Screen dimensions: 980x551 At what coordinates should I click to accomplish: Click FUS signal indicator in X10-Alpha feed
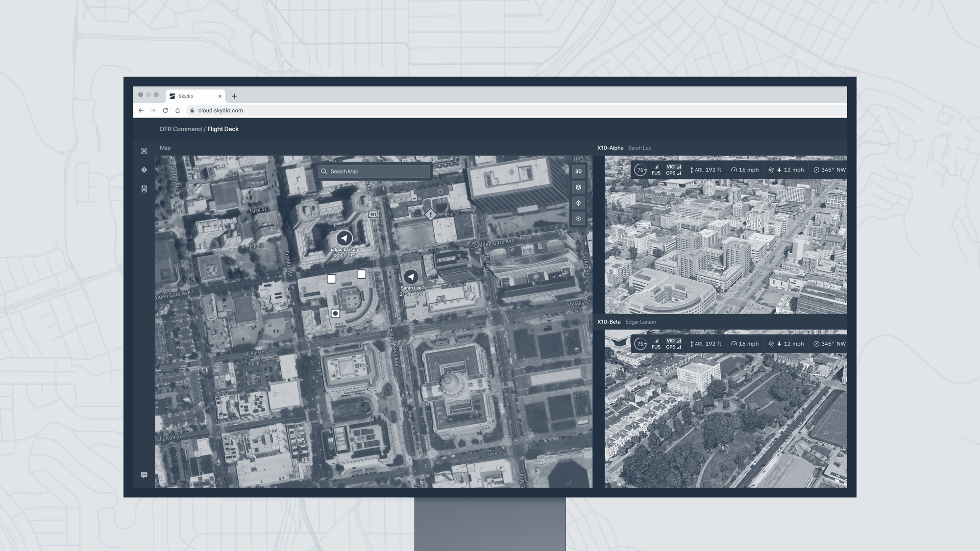[656, 170]
